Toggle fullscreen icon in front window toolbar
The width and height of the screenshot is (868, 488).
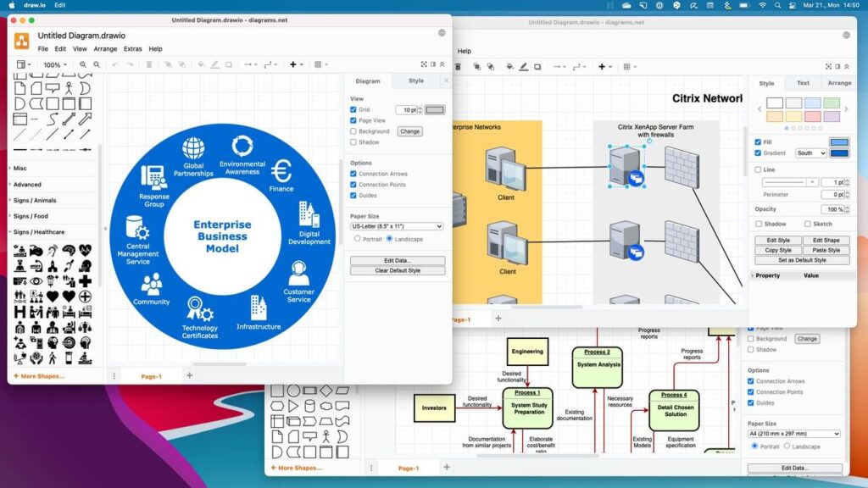pos(424,64)
